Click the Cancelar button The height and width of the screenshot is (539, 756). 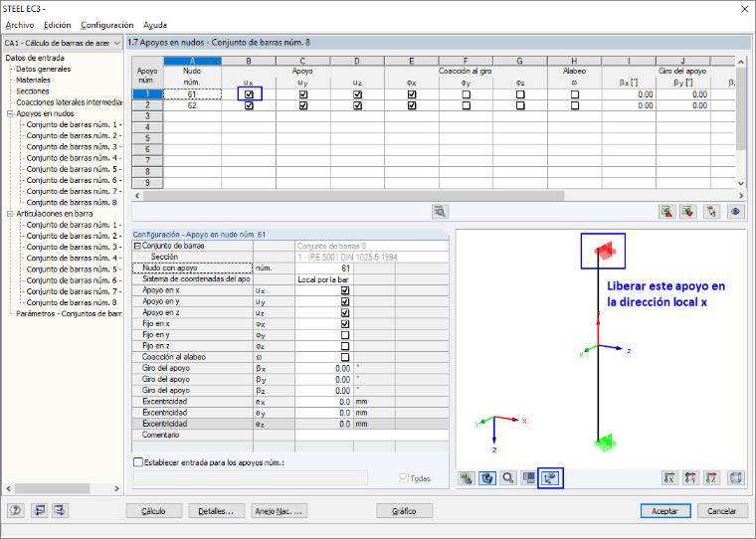point(722,511)
